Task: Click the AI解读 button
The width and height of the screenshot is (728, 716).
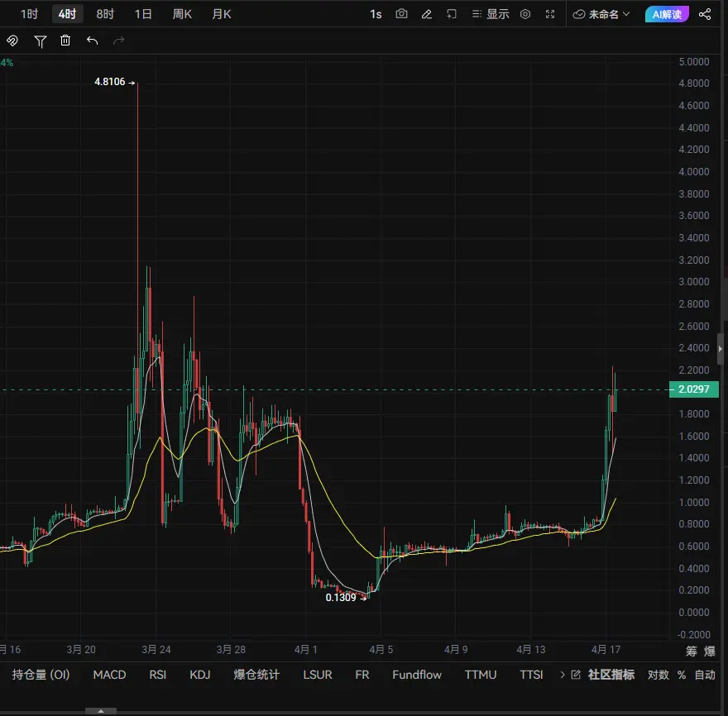Action: [x=667, y=14]
